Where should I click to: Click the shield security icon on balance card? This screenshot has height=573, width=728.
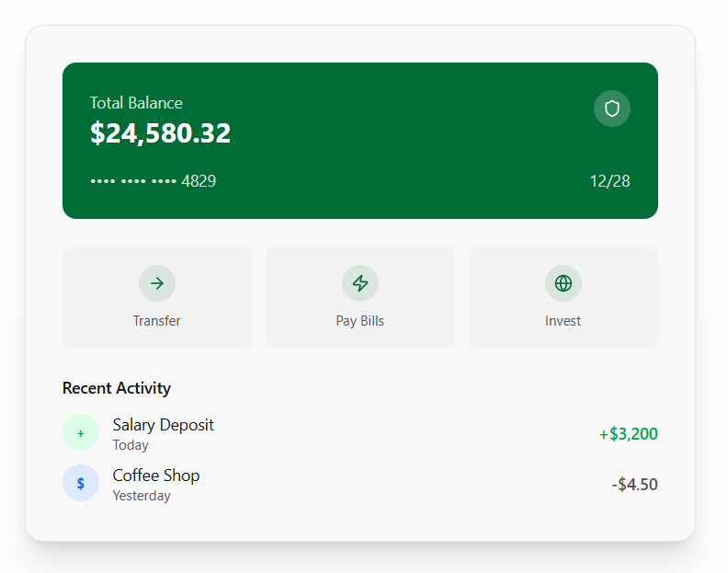click(x=612, y=109)
